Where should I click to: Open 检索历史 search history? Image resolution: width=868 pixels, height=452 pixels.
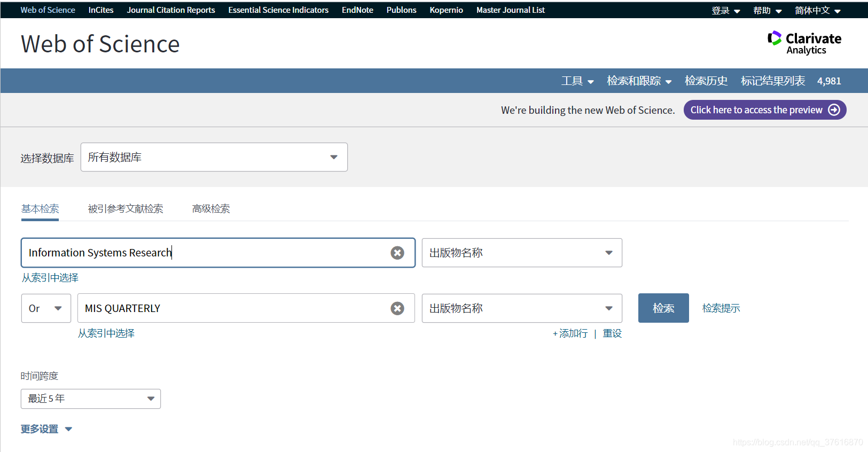coord(706,81)
